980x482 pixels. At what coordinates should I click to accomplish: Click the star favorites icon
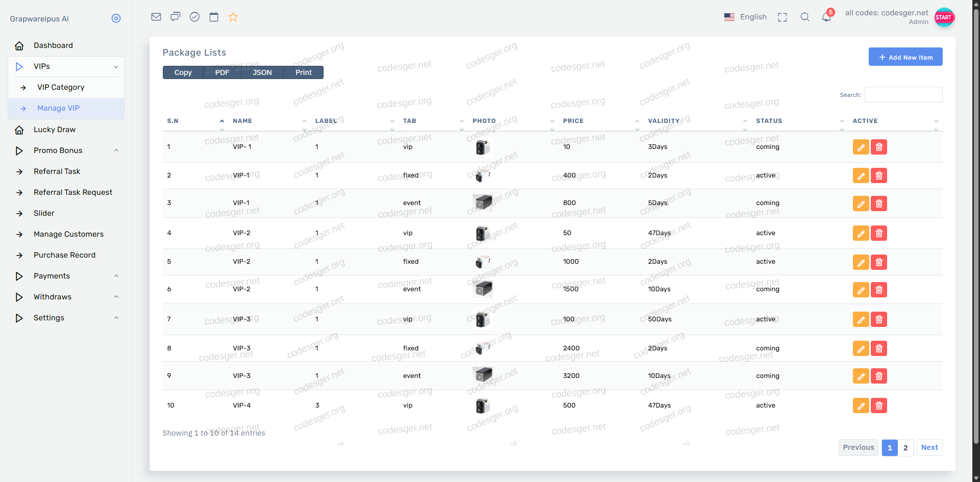click(x=233, y=17)
